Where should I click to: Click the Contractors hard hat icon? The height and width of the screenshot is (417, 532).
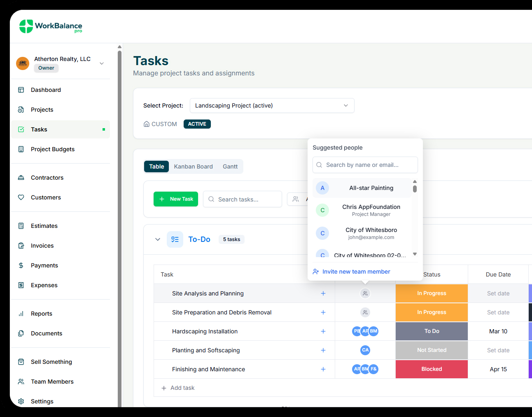coord(21,178)
